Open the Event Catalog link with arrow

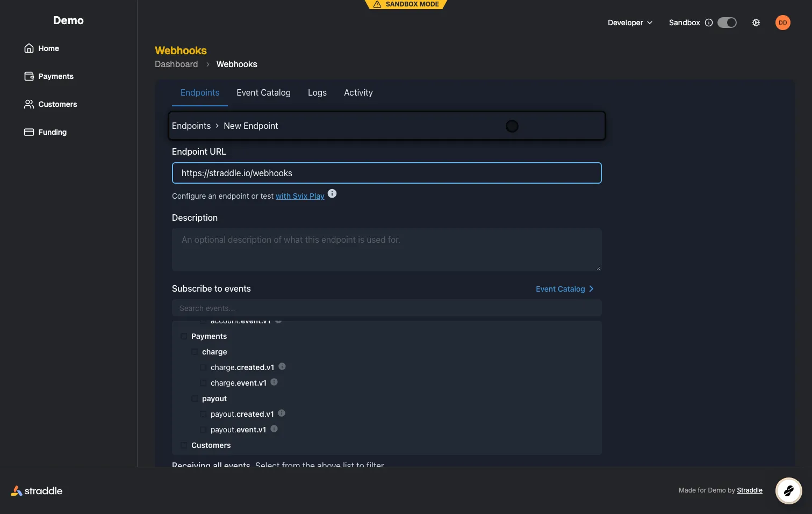pos(565,289)
